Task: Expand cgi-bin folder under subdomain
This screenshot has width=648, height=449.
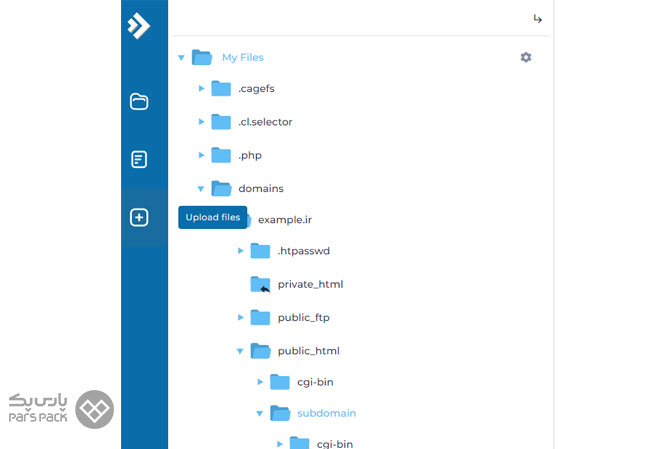Action: (280, 444)
